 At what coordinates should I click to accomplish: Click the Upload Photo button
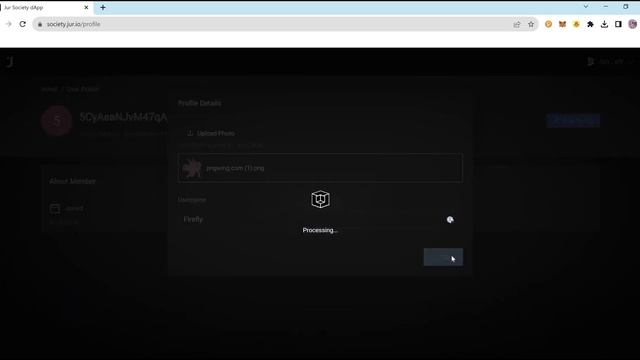211,133
